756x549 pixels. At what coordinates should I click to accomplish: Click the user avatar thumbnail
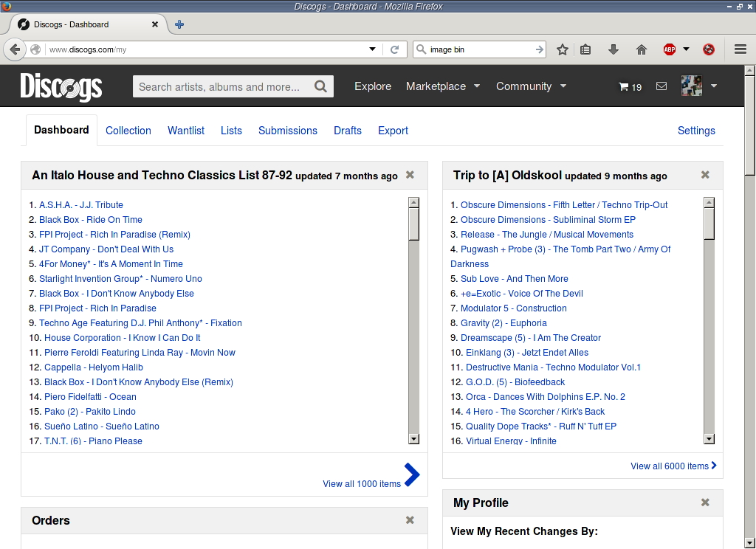tap(691, 86)
